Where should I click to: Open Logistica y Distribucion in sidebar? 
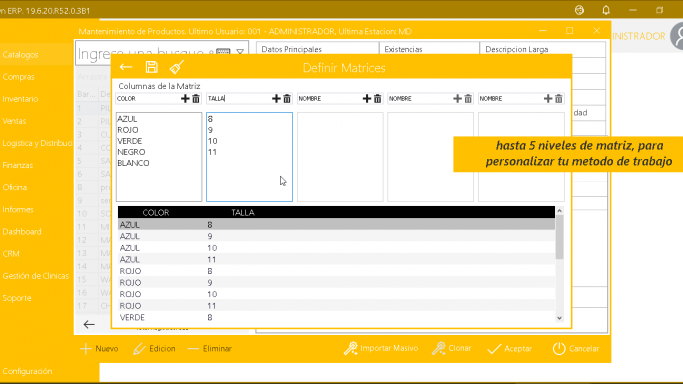[37, 143]
